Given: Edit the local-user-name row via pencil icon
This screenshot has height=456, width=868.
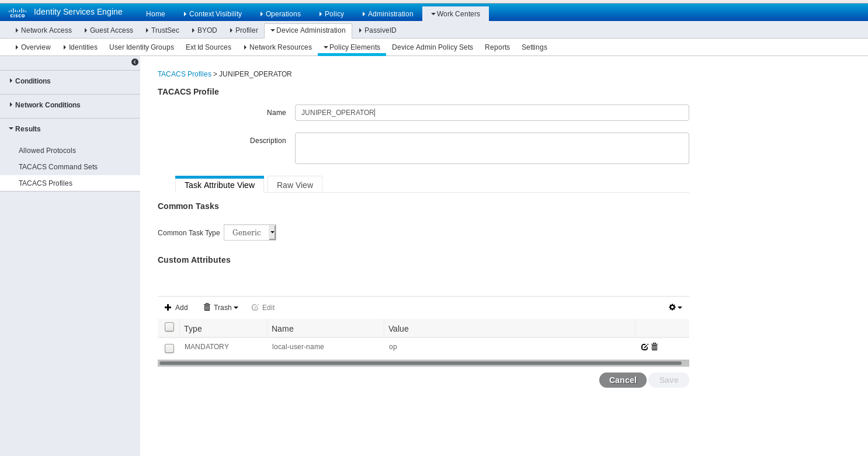Looking at the screenshot, I should (645, 347).
